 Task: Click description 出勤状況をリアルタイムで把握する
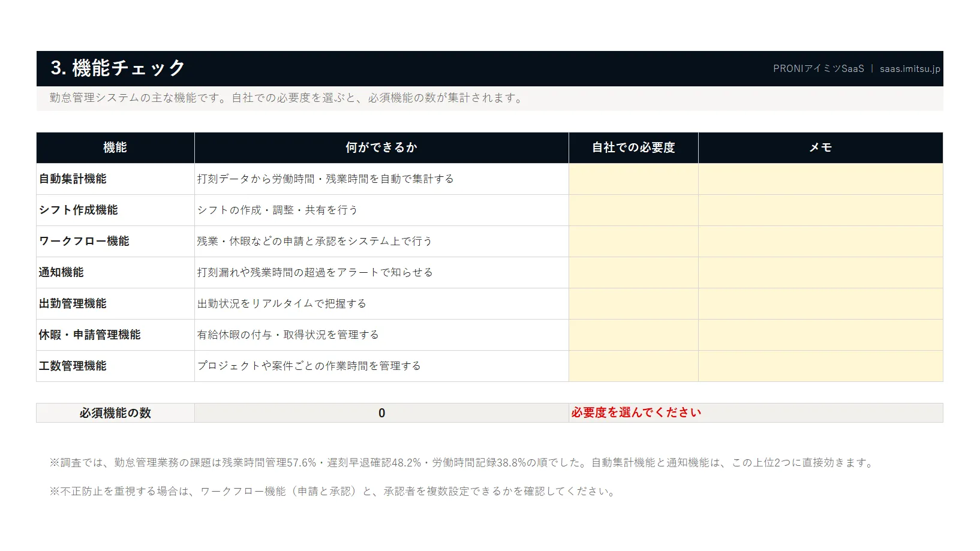coord(282,303)
